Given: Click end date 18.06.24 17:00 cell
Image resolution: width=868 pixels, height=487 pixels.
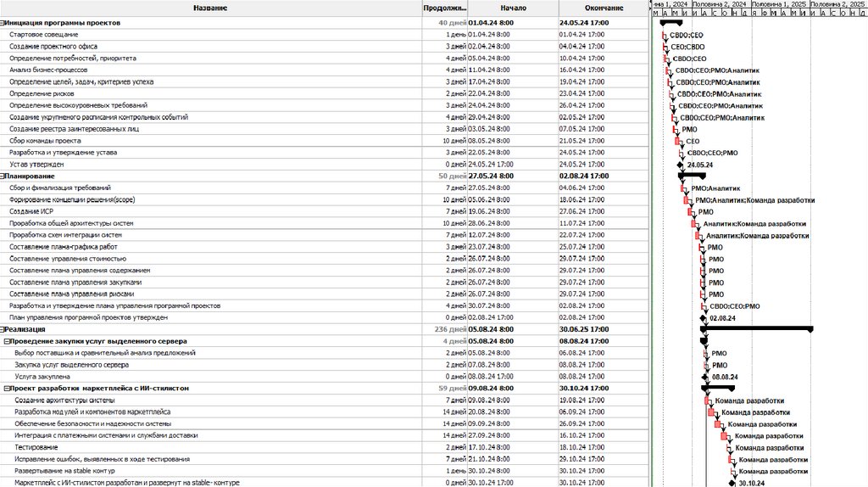Looking at the screenshot, I should pos(581,200).
